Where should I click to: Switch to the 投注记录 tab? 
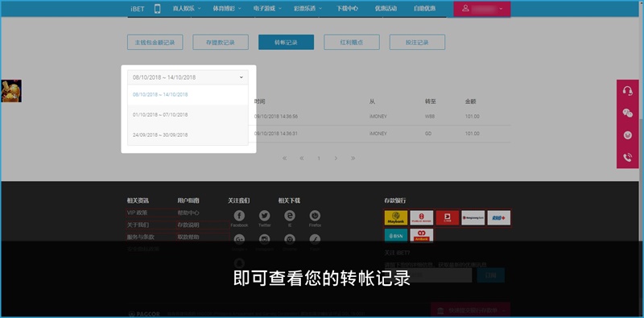(x=417, y=43)
